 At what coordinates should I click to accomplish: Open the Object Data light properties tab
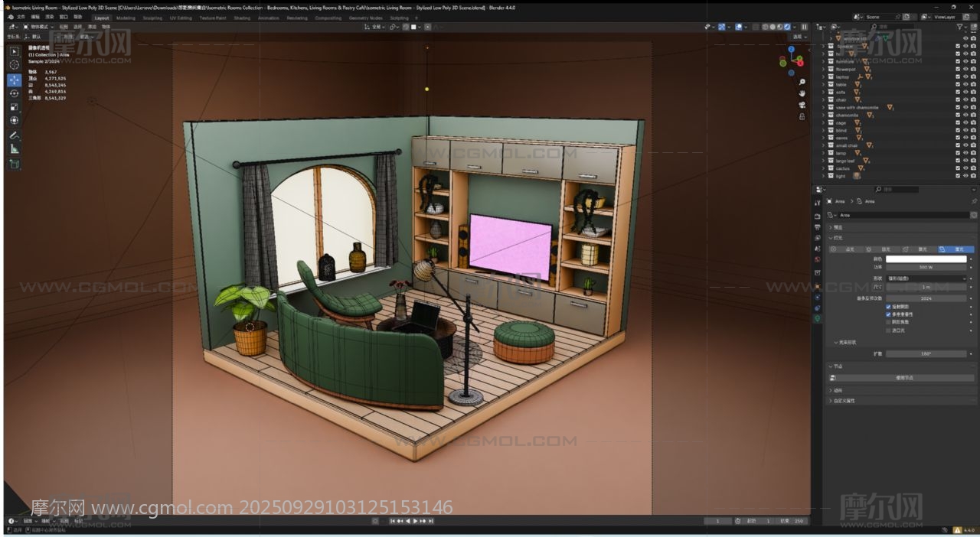817,318
